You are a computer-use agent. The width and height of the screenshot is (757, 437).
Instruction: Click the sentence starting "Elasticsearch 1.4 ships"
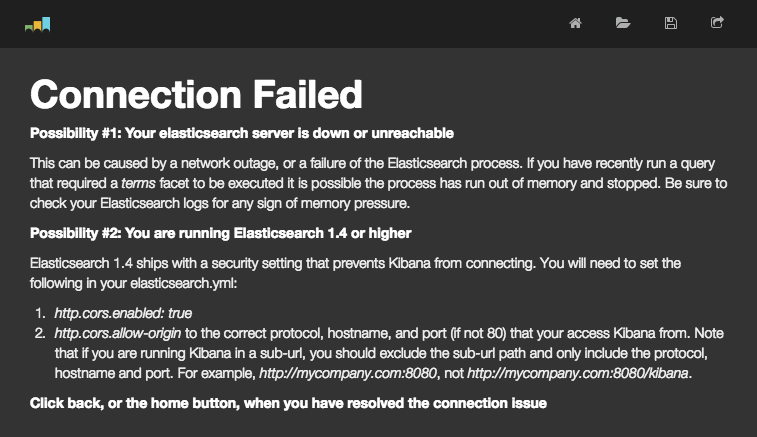(x=300, y=263)
